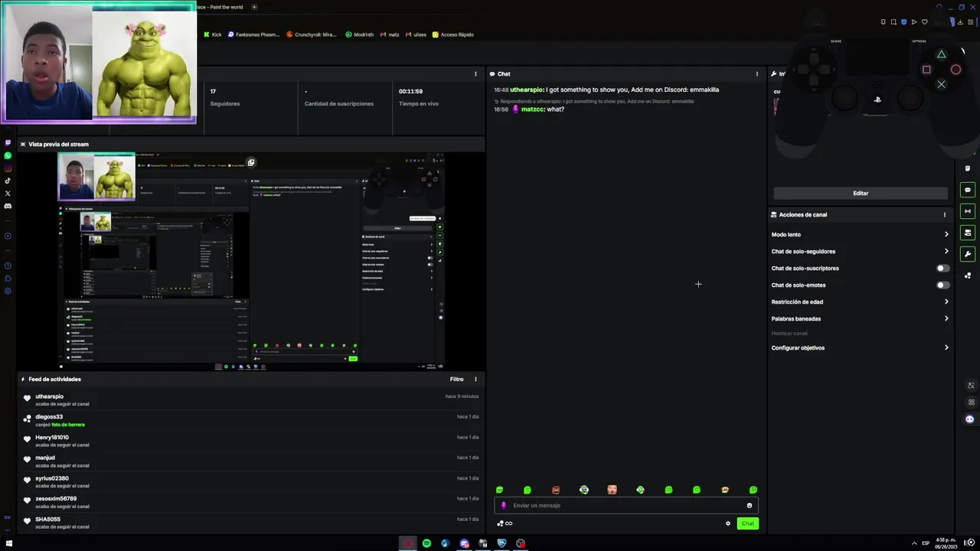Open Windows Start menu
980x551 pixels.
coord(9,543)
